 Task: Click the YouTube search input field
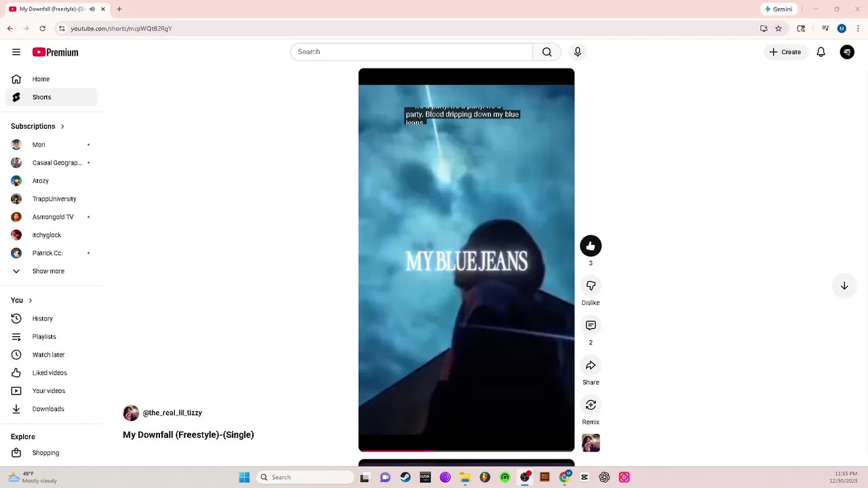[412, 52]
